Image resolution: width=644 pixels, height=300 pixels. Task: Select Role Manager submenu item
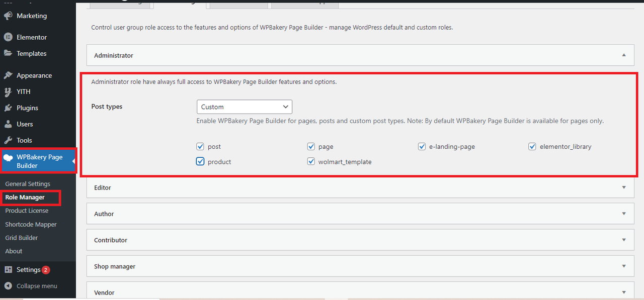tap(25, 197)
